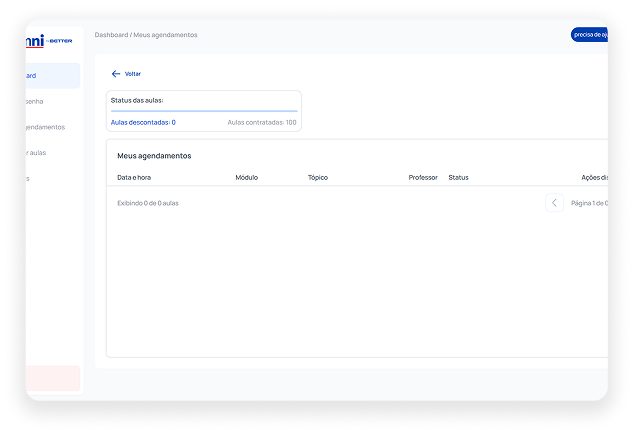Screen dimensions: 634x434
Task: Click the Voltar link text
Action: click(133, 74)
